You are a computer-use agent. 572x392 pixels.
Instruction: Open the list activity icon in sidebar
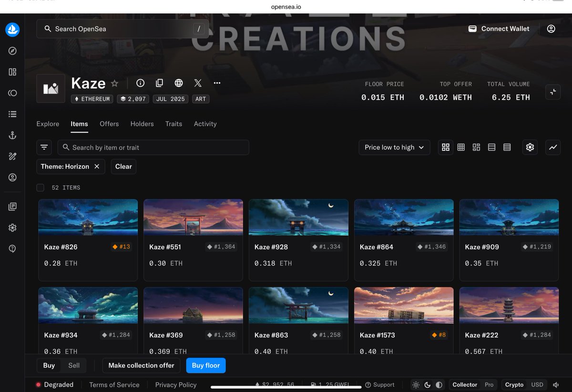pyautogui.click(x=12, y=114)
